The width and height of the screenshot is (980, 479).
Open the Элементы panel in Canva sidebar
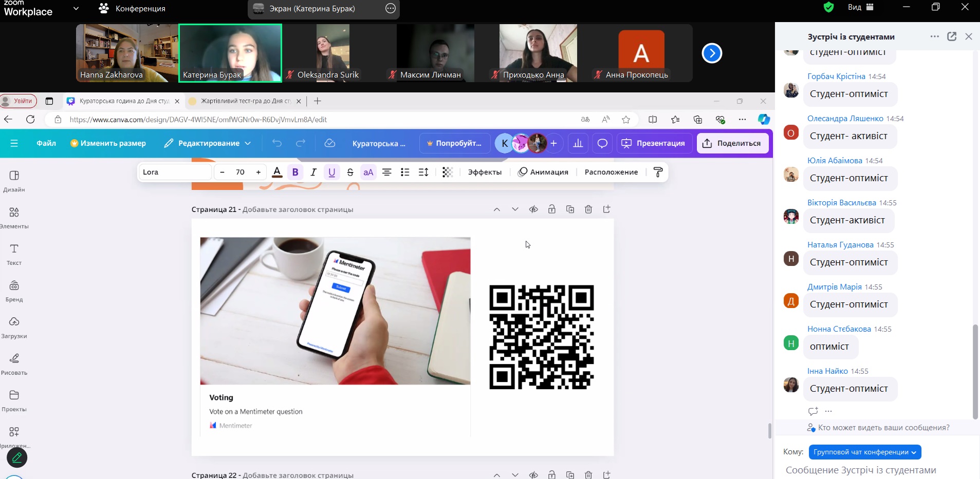[14, 218]
